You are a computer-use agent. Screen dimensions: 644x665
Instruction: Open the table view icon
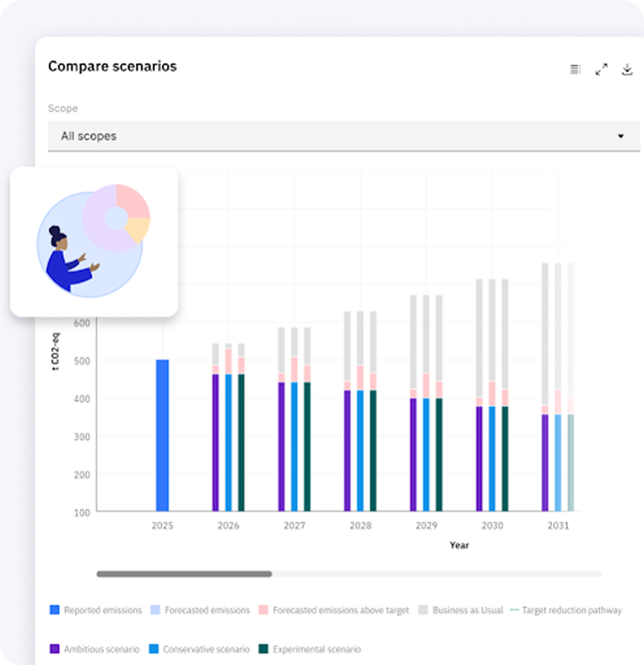[575, 69]
